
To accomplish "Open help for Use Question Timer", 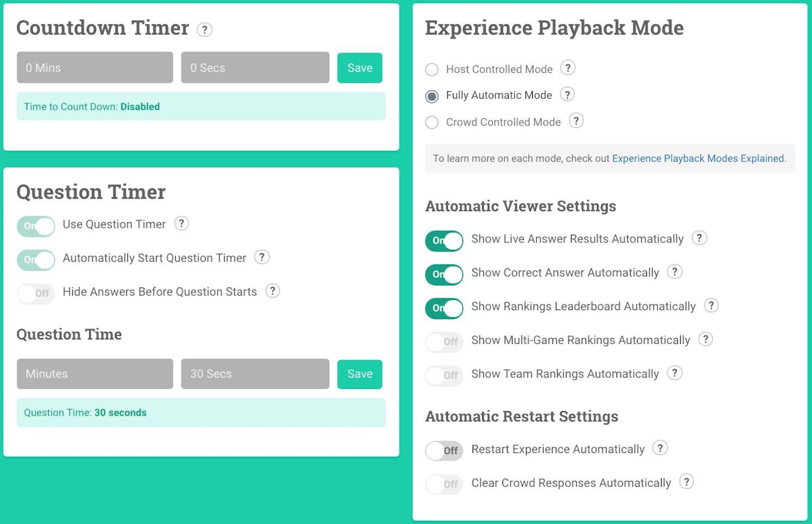I will (x=181, y=223).
